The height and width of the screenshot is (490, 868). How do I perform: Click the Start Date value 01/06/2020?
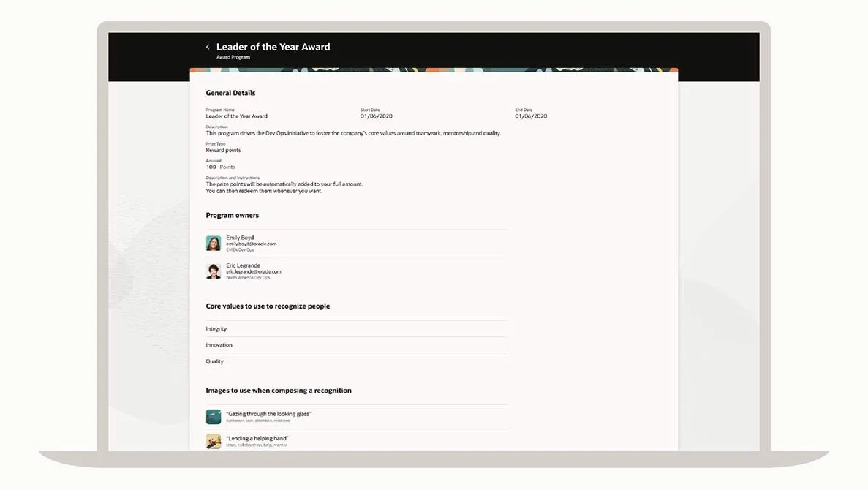[377, 116]
